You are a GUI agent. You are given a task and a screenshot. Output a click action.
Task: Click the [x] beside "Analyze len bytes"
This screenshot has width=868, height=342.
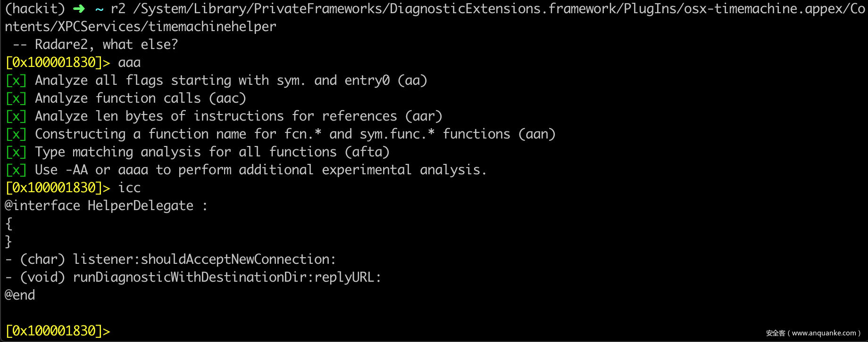click(16, 116)
